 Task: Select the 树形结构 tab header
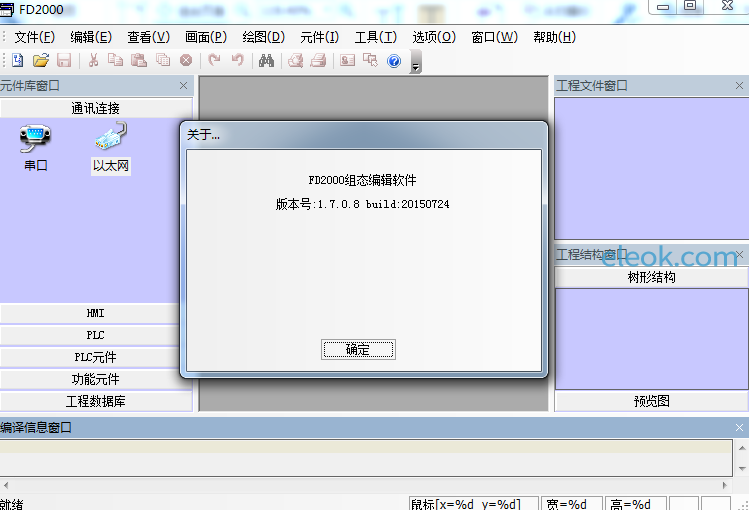click(x=651, y=277)
